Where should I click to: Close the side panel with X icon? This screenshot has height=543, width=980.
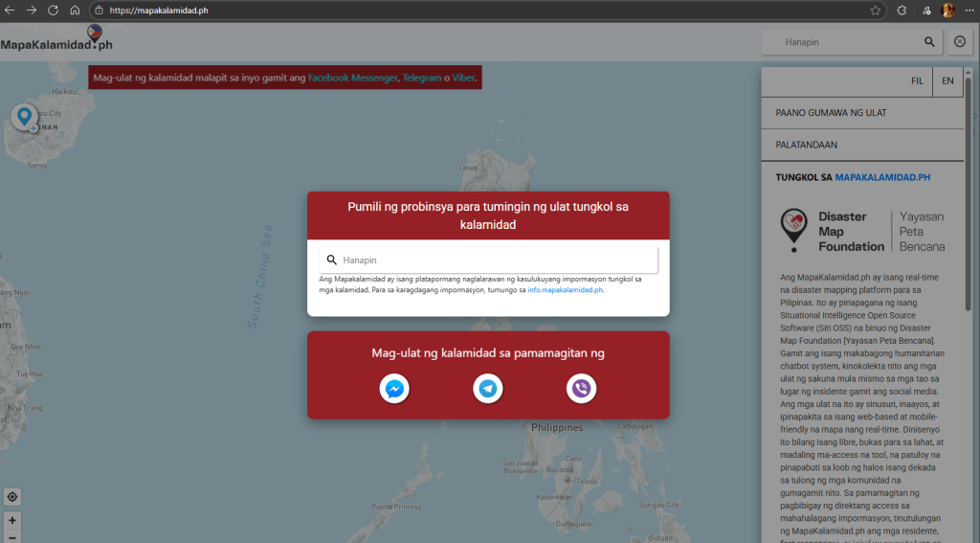coord(960,42)
